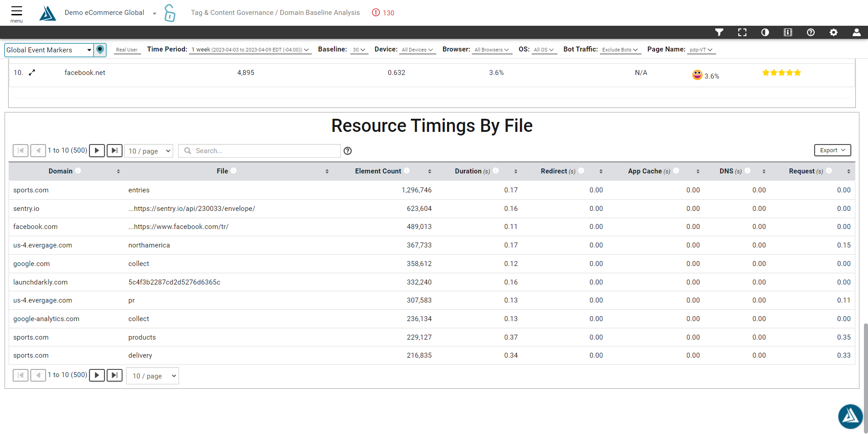Go to first page in bottom pagination

20,375
